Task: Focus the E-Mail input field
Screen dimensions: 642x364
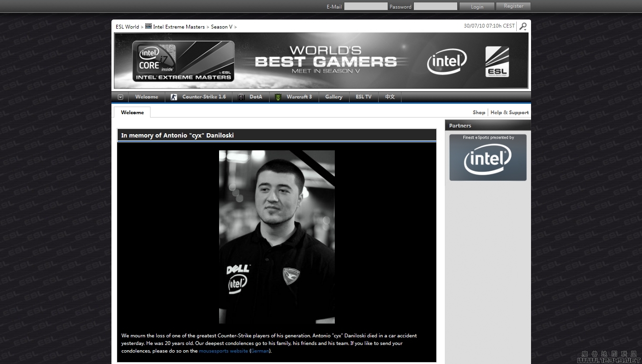Action: (366, 6)
